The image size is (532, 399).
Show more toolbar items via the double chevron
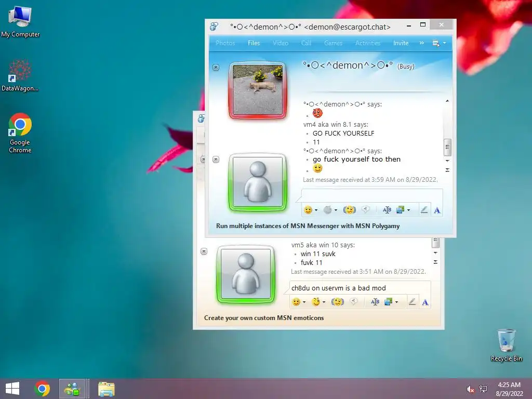(422, 43)
